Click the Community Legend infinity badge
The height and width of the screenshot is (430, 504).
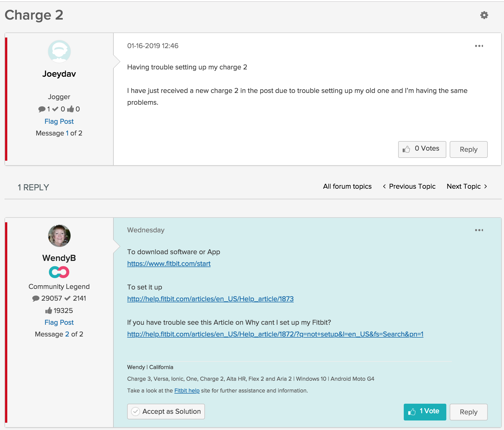pos(59,272)
